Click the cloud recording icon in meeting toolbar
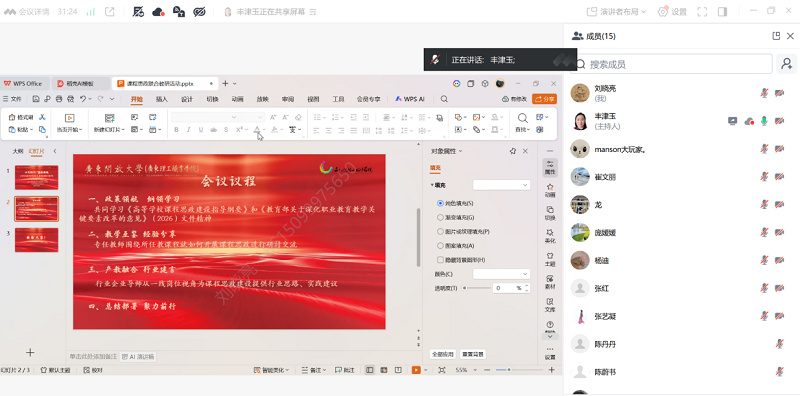This screenshot has width=800, height=396. pos(158,11)
